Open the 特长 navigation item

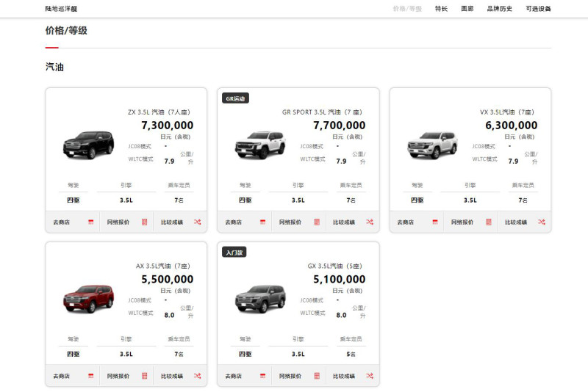[x=442, y=9]
